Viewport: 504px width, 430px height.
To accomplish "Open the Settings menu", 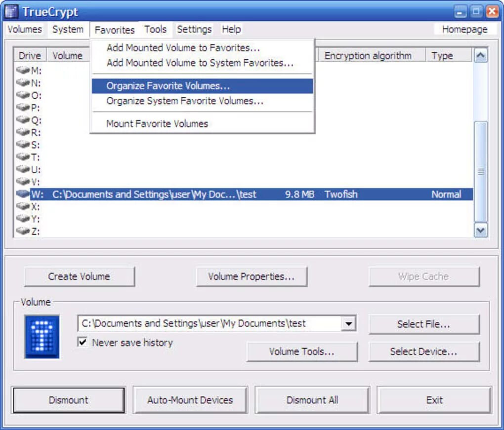I will (x=194, y=29).
